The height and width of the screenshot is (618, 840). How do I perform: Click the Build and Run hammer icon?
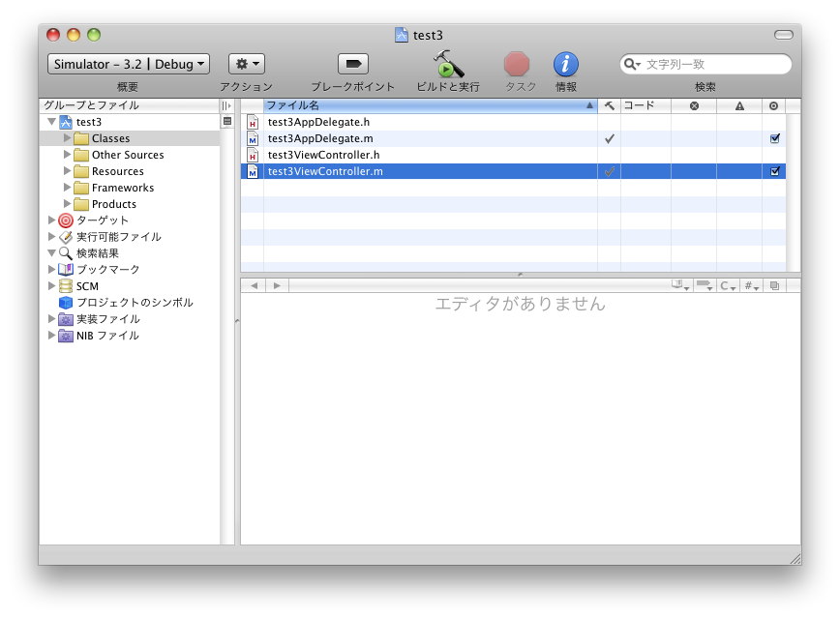point(447,64)
